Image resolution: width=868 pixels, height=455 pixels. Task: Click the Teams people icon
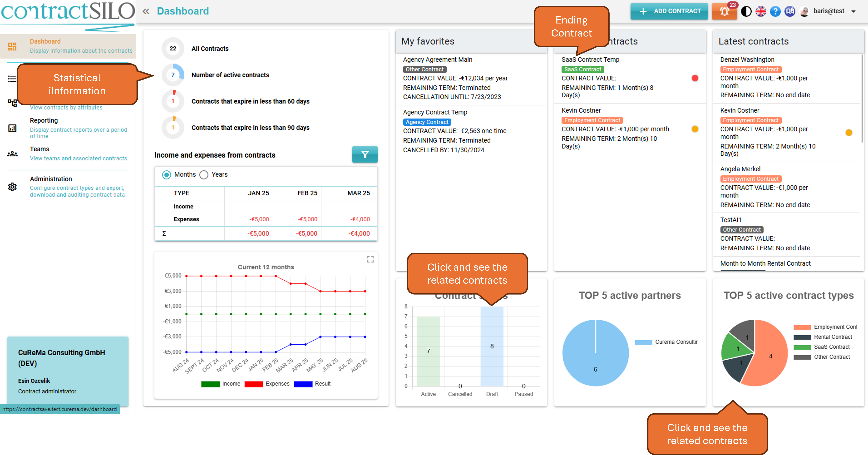tap(12, 154)
